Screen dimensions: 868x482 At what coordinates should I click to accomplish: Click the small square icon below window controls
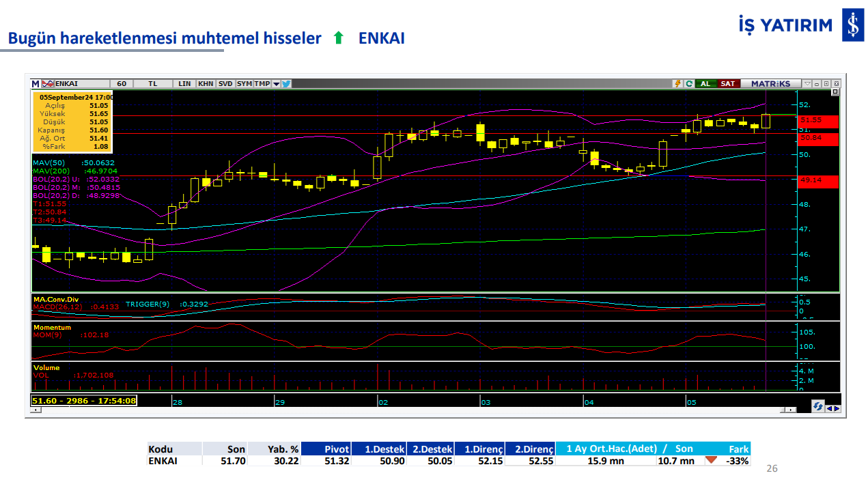pos(835,91)
